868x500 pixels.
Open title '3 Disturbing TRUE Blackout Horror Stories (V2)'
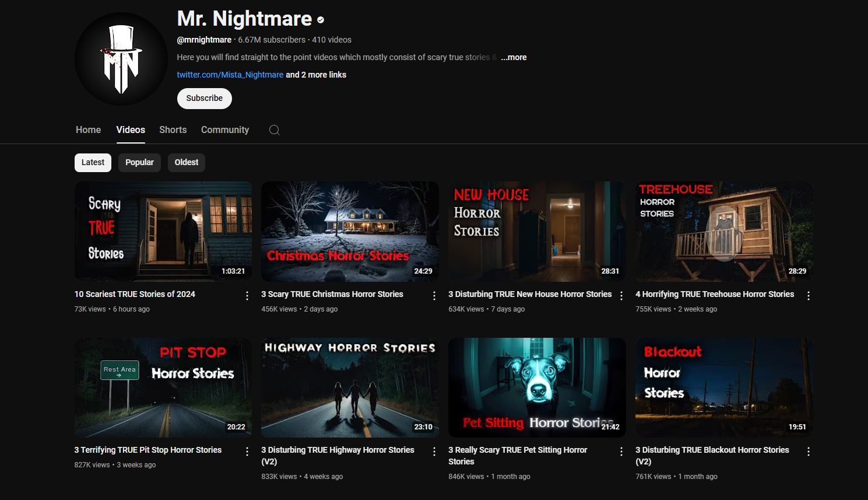[712, 456]
